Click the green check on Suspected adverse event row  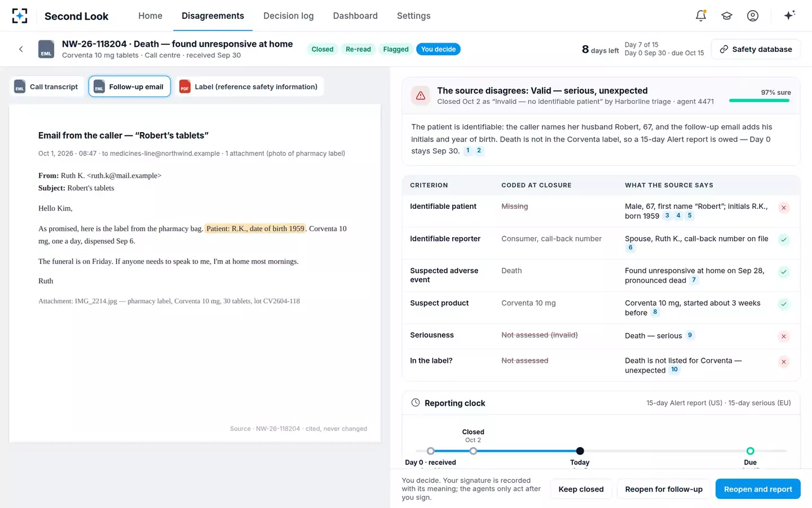click(x=783, y=272)
